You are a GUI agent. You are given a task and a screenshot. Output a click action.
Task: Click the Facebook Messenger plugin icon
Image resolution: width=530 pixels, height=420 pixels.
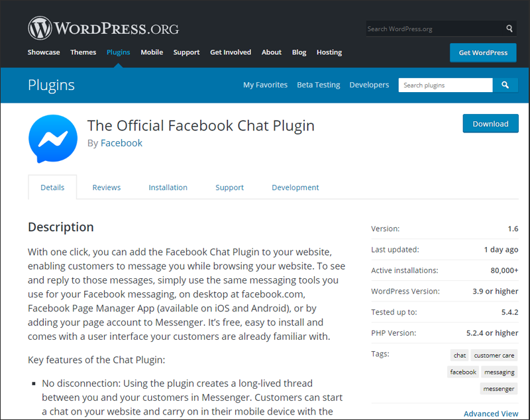click(x=53, y=138)
